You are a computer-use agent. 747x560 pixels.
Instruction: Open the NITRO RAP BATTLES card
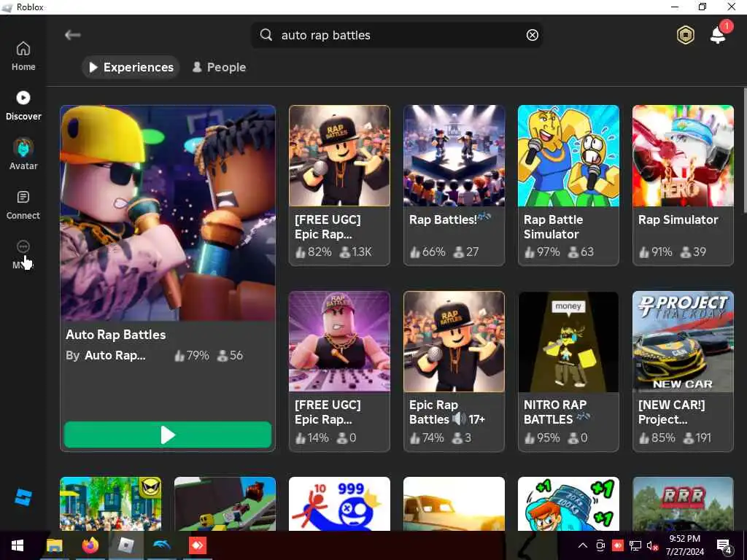[568, 371]
